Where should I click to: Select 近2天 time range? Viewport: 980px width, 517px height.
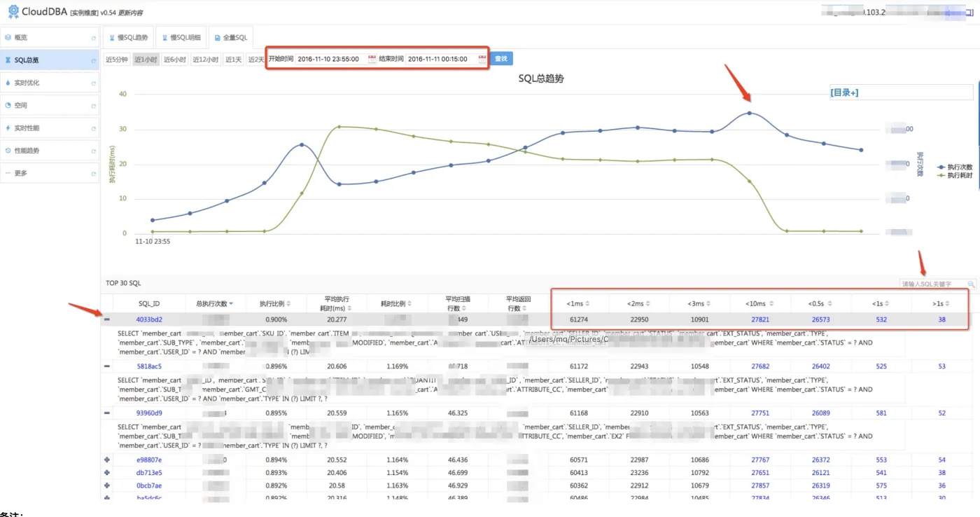coord(255,60)
